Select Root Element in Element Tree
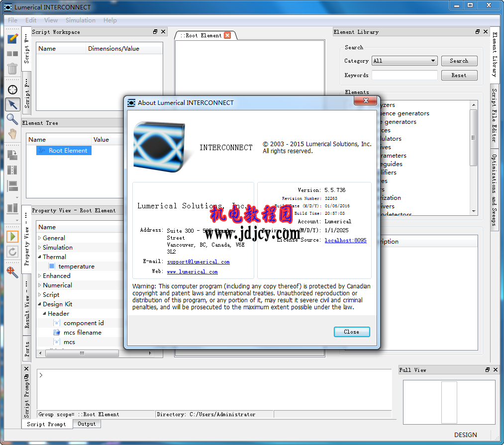Viewport: 504px width, 445px height. [x=64, y=150]
